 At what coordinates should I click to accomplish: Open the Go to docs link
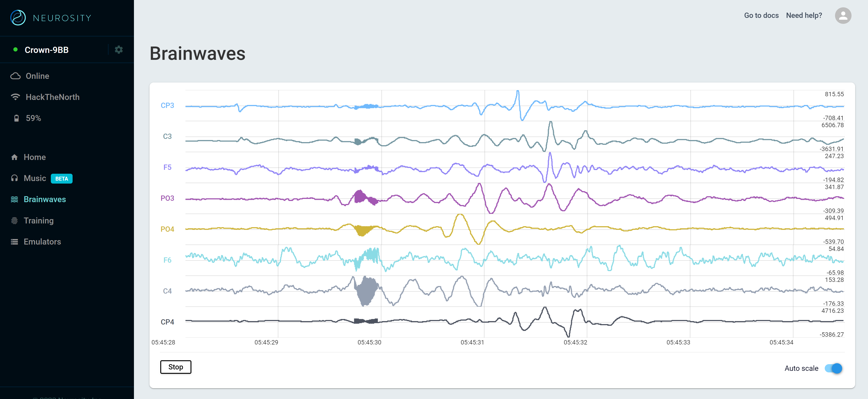point(761,16)
